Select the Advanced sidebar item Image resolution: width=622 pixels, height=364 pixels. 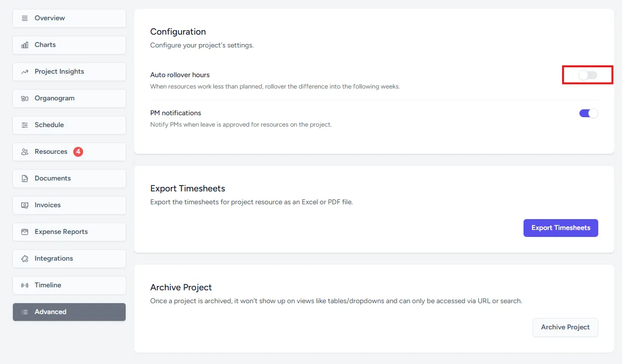pos(69,312)
